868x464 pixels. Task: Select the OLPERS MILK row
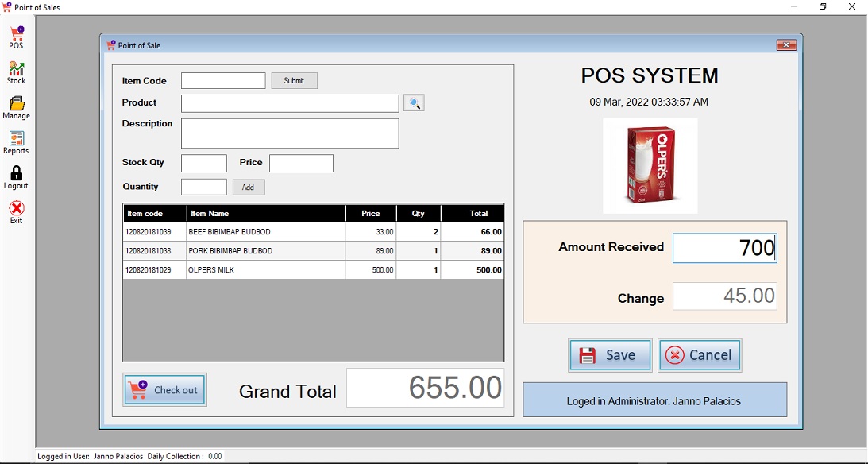[313, 270]
